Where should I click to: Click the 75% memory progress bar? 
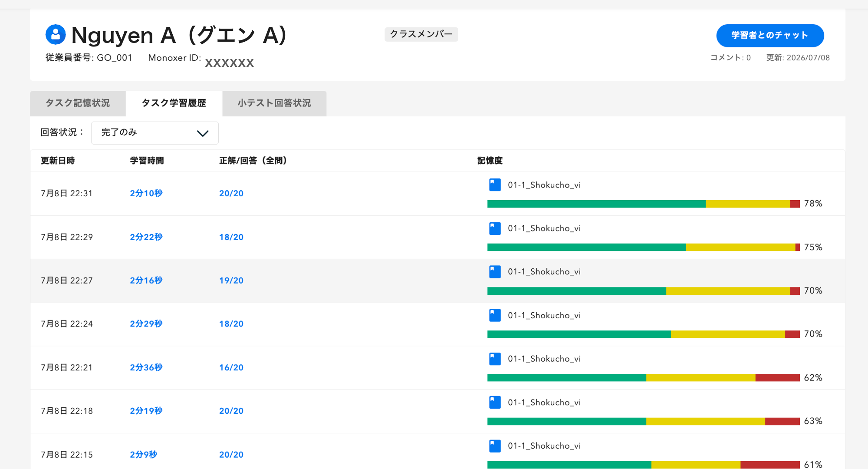644,248
